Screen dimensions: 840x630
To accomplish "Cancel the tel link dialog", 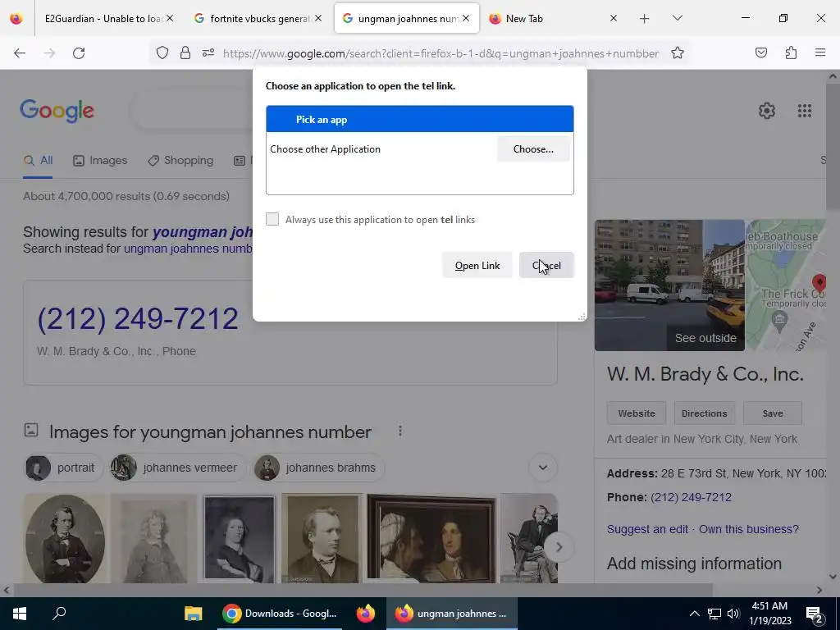I will click(546, 265).
